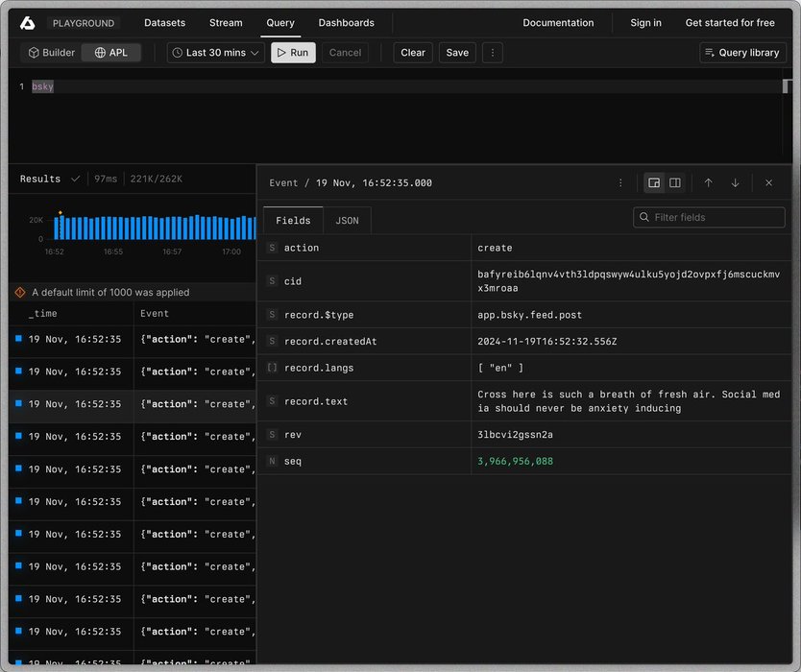
Task: Select the first blue histogram bar
Action: pyautogui.click(x=57, y=228)
